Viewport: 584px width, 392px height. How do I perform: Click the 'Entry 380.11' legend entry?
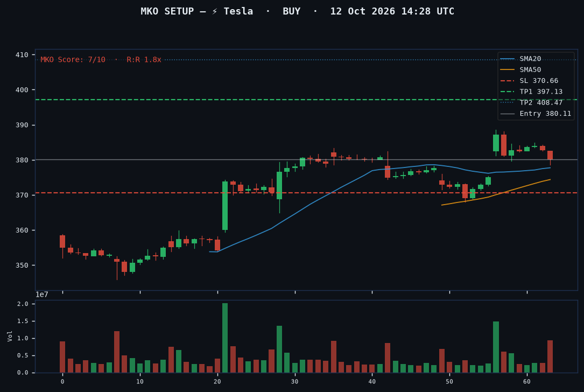[x=536, y=113]
